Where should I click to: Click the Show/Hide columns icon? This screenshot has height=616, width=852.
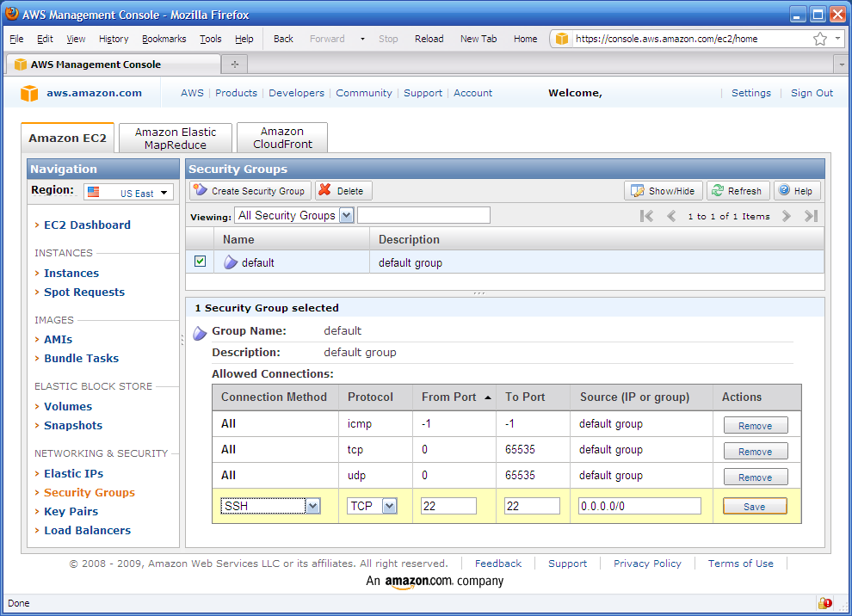[638, 191]
